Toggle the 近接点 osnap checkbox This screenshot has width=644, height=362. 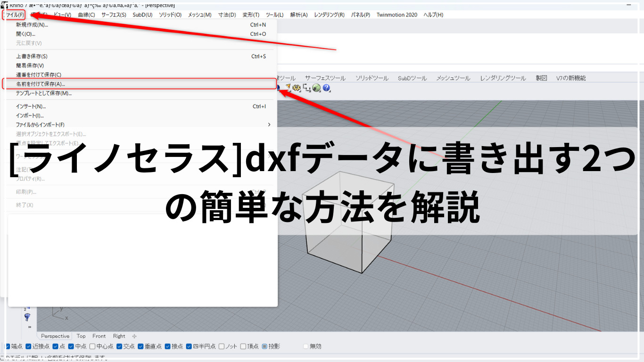(28, 346)
